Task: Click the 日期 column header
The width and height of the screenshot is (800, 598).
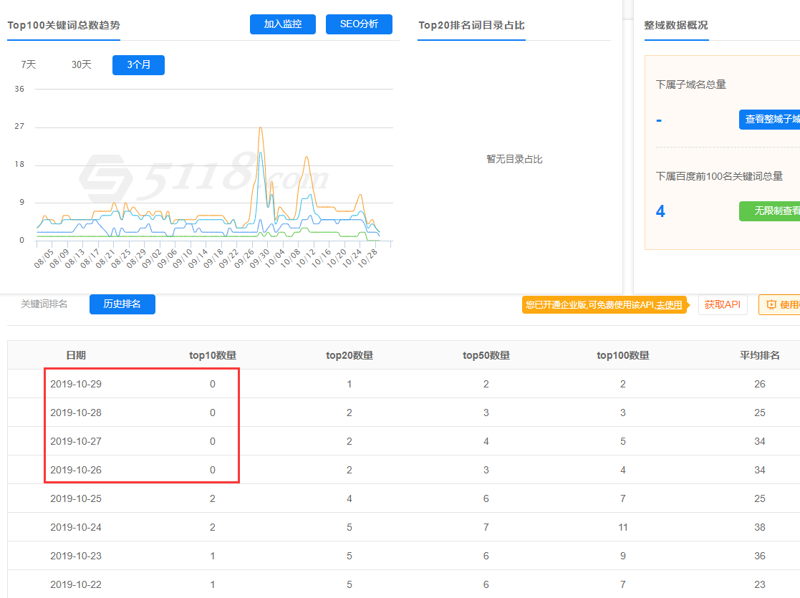Action: tap(76, 355)
